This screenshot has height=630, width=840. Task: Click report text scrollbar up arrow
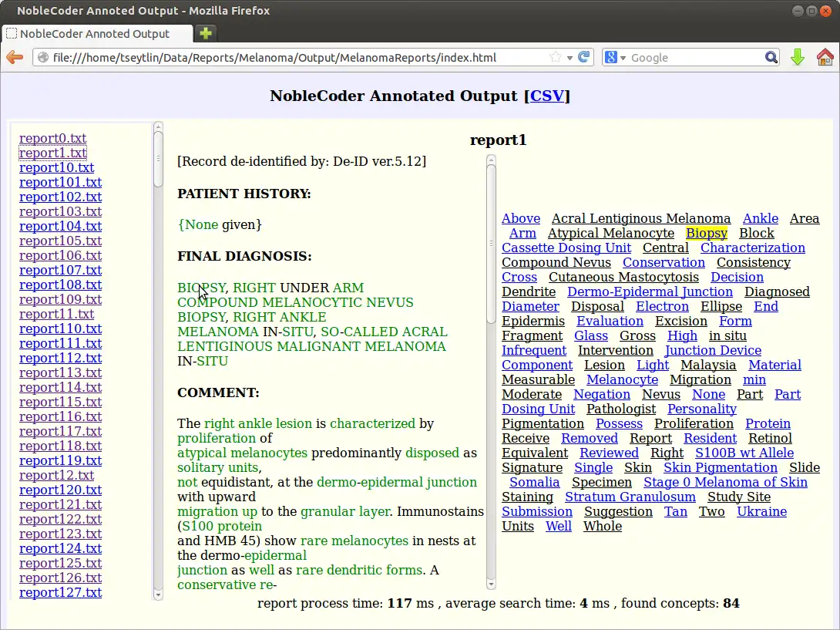coord(491,160)
